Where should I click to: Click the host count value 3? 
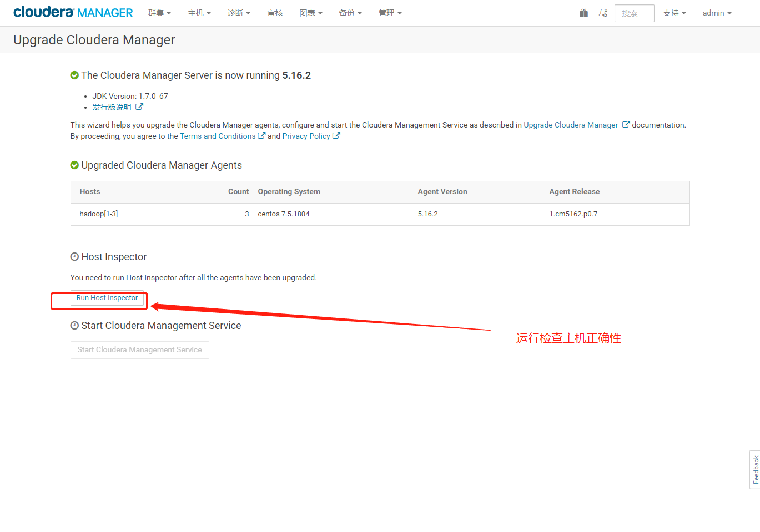click(x=246, y=214)
